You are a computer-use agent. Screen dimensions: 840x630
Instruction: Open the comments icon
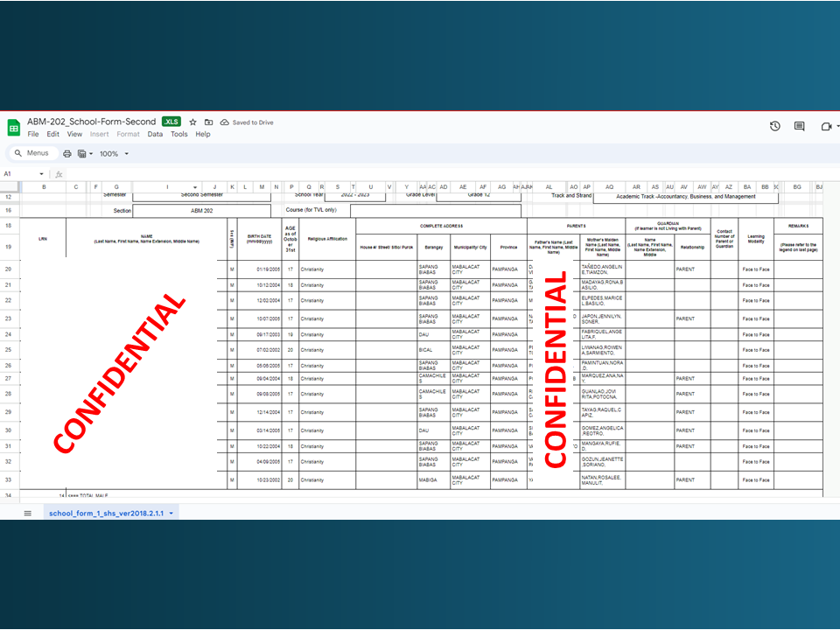pyautogui.click(x=799, y=126)
